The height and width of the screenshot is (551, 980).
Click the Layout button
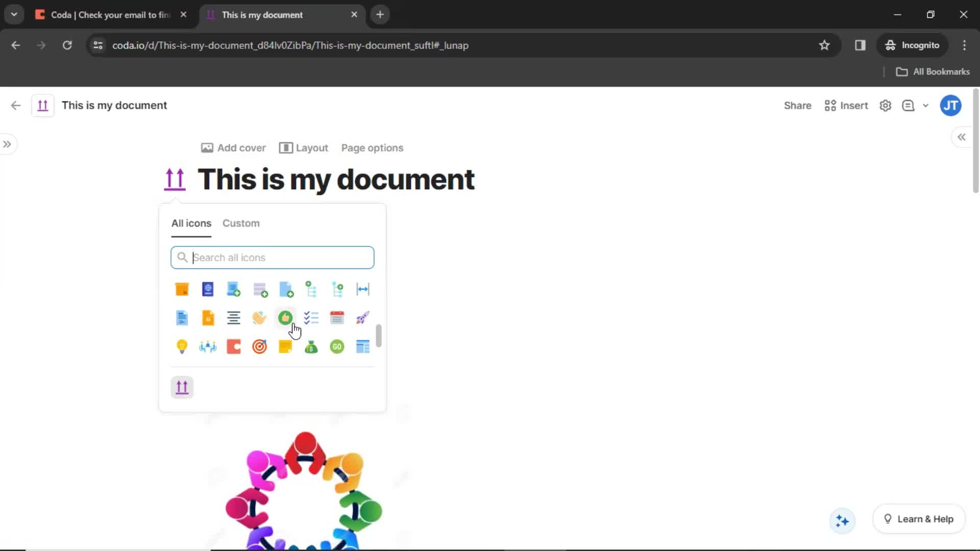coord(304,148)
